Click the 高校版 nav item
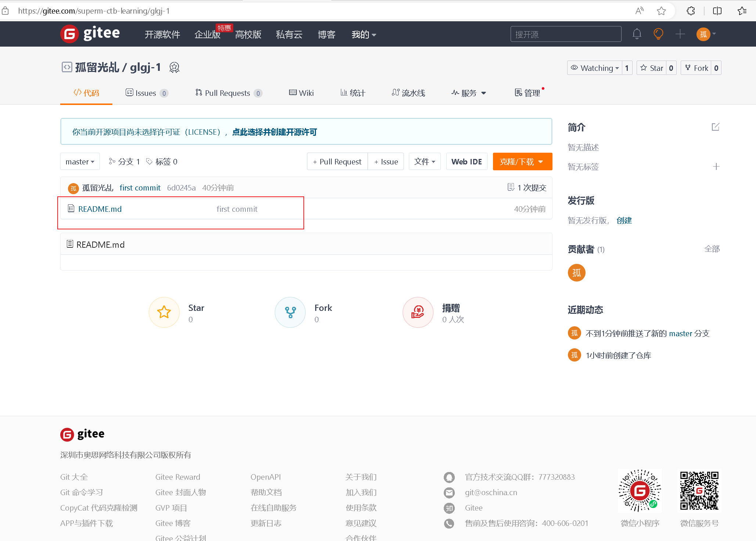This screenshot has height=541, width=756. pyautogui.click(x=248, y=35)
